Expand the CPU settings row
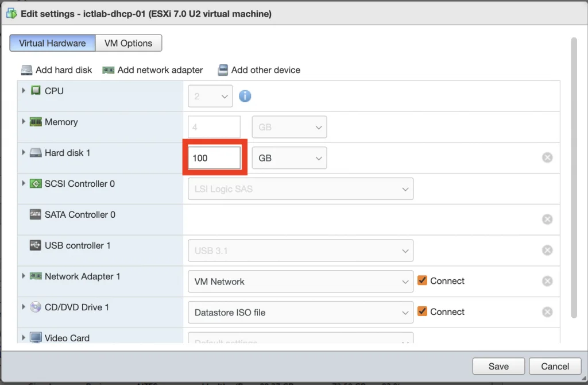 click(24, 91)
